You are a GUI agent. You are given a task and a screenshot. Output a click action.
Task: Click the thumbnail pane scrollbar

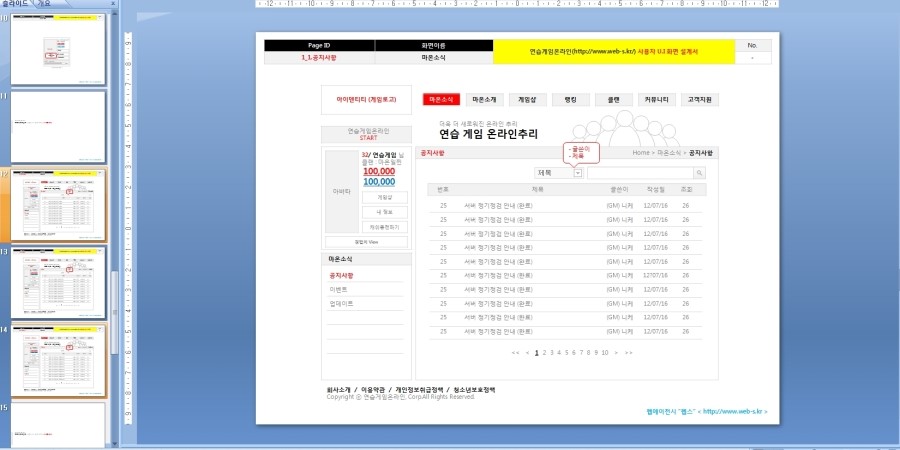115,230
